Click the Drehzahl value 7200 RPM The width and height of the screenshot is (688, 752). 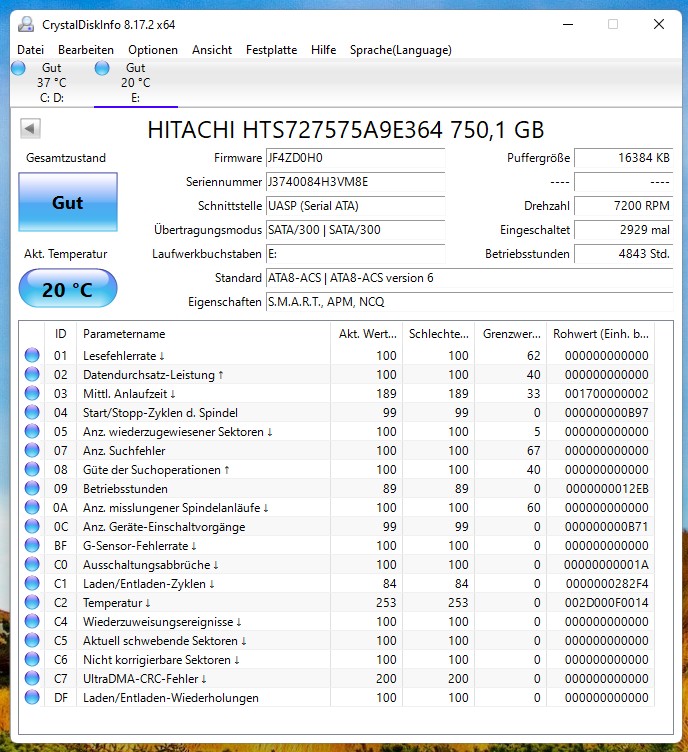tap(623, 206)
